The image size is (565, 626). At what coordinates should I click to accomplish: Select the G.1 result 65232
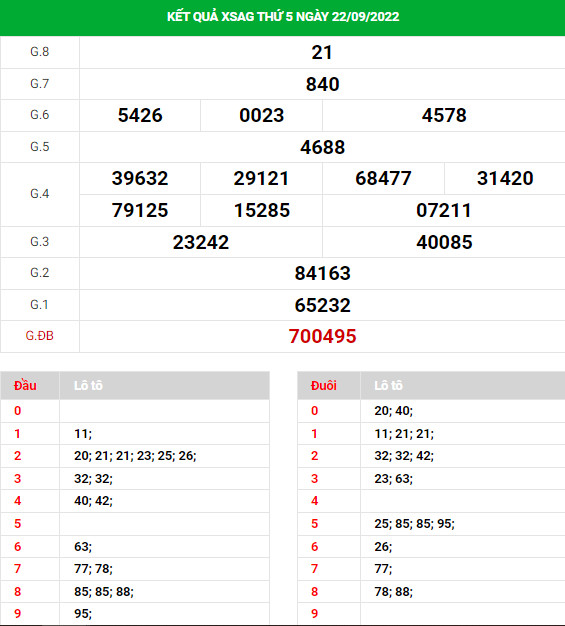coord(323,305)
